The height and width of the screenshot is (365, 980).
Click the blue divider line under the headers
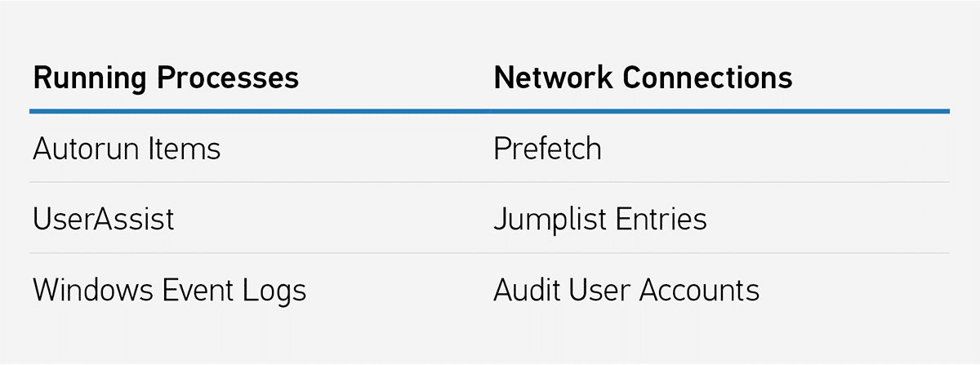click(490, 111)
